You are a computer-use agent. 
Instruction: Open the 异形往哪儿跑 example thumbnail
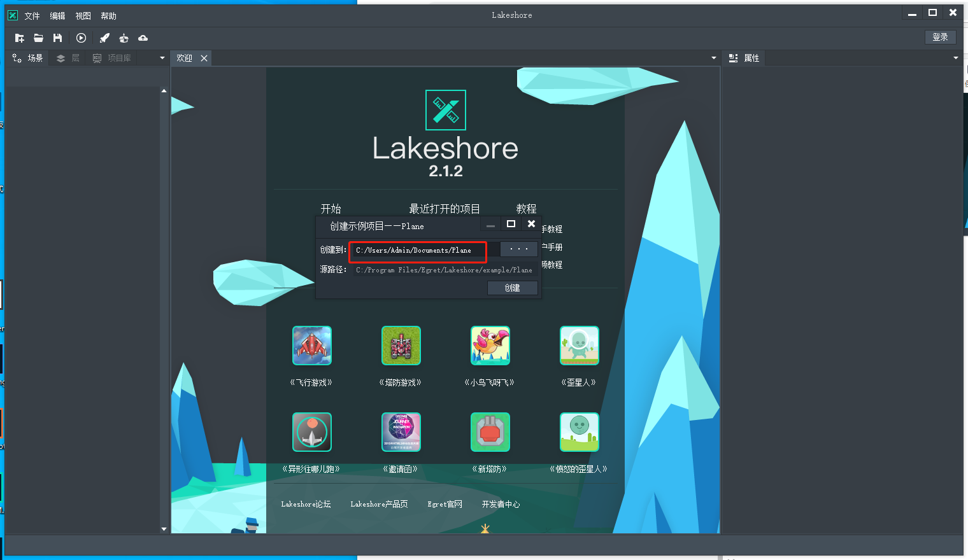pos(312,432)
